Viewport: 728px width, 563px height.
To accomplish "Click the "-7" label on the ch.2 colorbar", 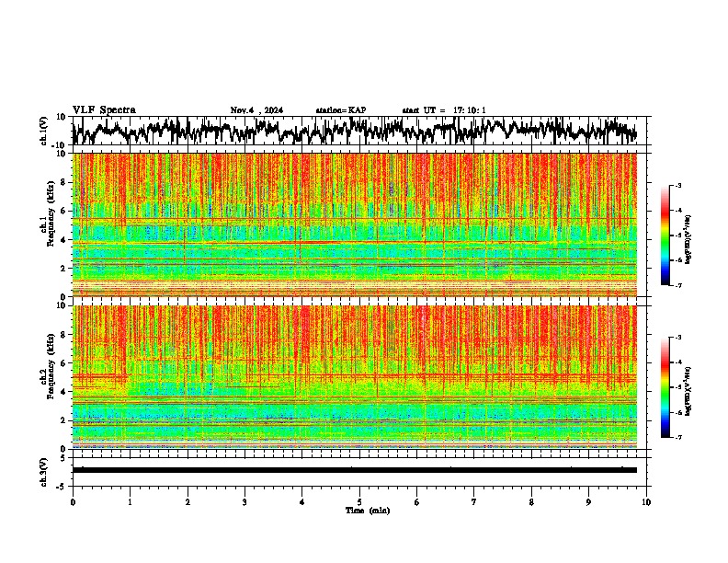I will pos(677,438).
